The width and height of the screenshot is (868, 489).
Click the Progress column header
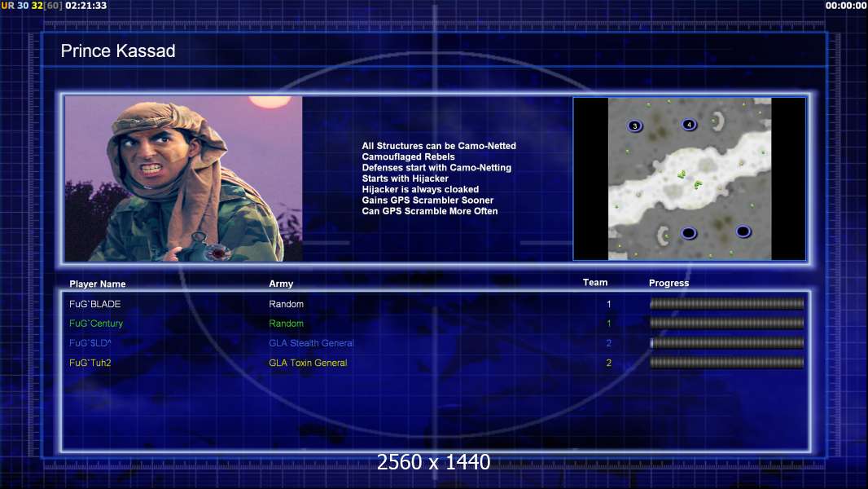(669, 283)
